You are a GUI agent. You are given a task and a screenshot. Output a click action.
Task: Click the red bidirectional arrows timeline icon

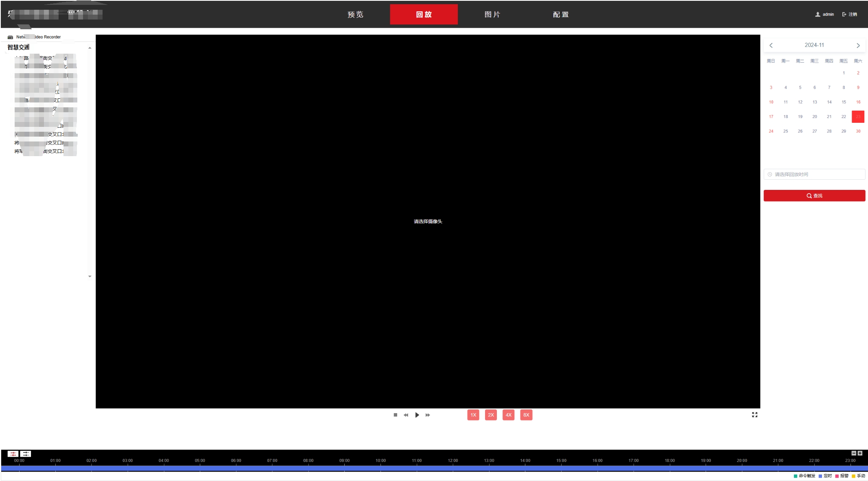pos(13,454)
